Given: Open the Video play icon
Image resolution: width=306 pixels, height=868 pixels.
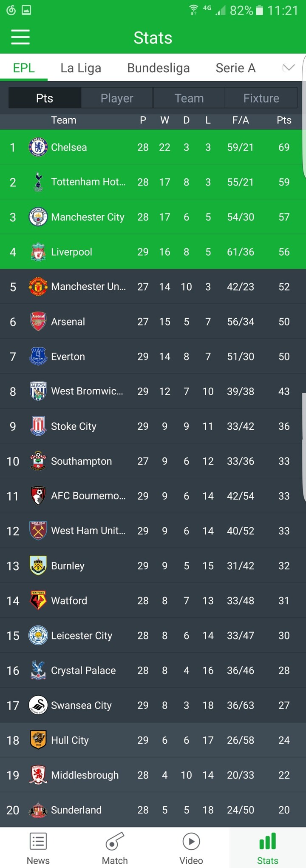Looking at the screenshot, I should [x=191, y=841].
